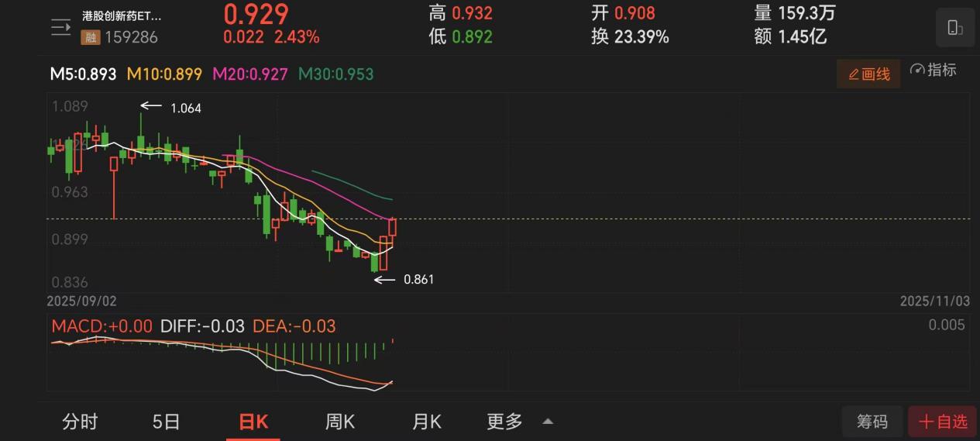Open the 更多 more periods menu
The width and height of the screenshot is (980, 441).
(x=504, y=422)
